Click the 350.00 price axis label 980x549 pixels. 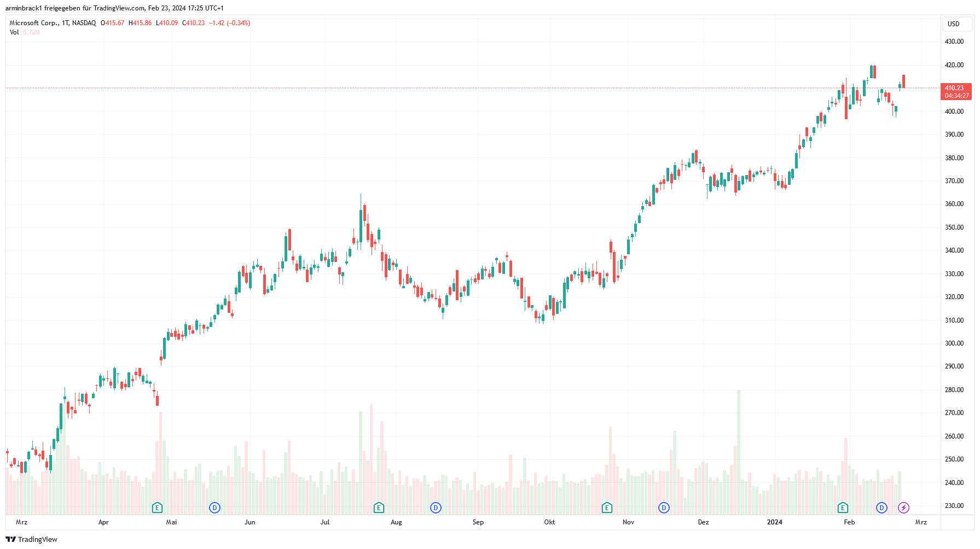(x=954, y=227)
